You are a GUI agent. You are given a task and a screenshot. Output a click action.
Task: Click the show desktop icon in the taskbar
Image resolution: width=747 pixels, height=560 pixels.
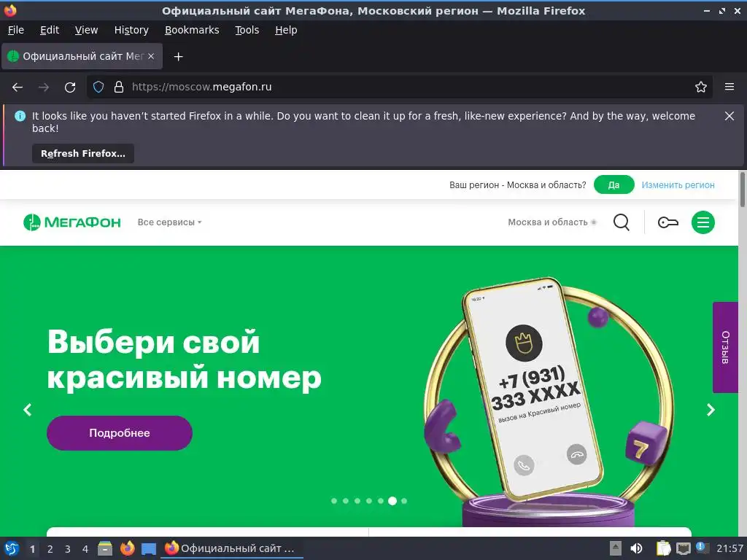(x=149, y=549)
